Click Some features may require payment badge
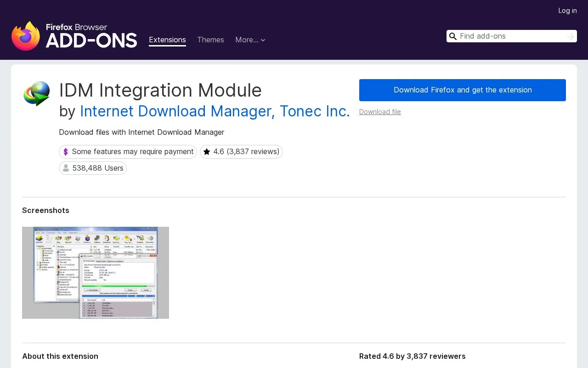The height and width of the screenshot is (368, 588). tap(128, 152)
